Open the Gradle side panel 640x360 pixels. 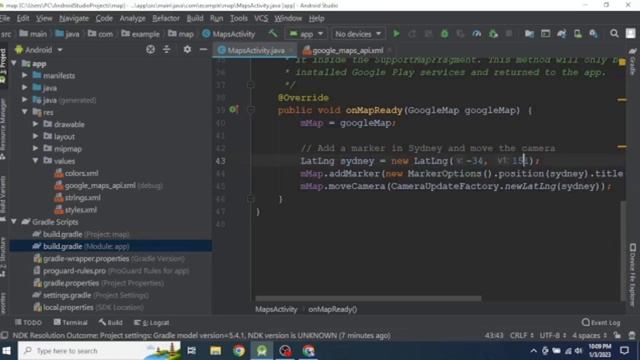tap(633, 61)
